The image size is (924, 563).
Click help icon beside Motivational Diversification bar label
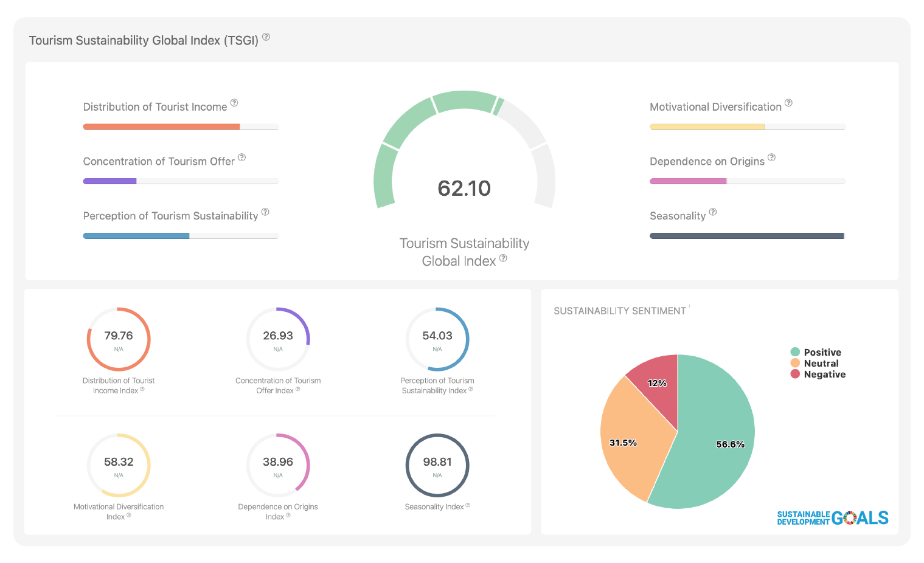tap(788, 103)
